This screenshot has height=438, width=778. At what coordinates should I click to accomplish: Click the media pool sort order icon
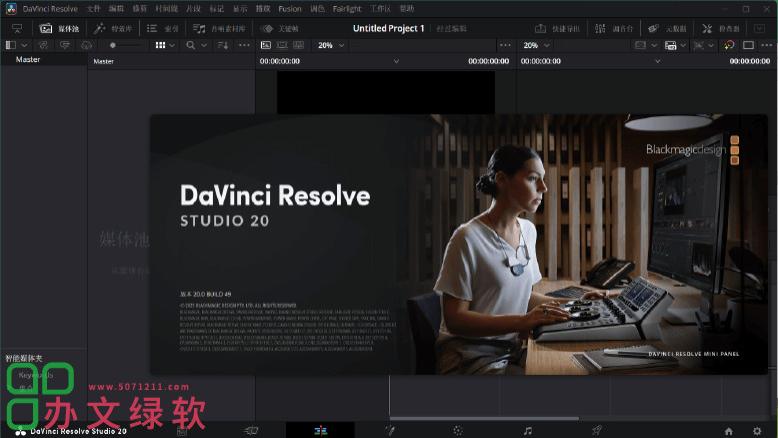point(222,45)
